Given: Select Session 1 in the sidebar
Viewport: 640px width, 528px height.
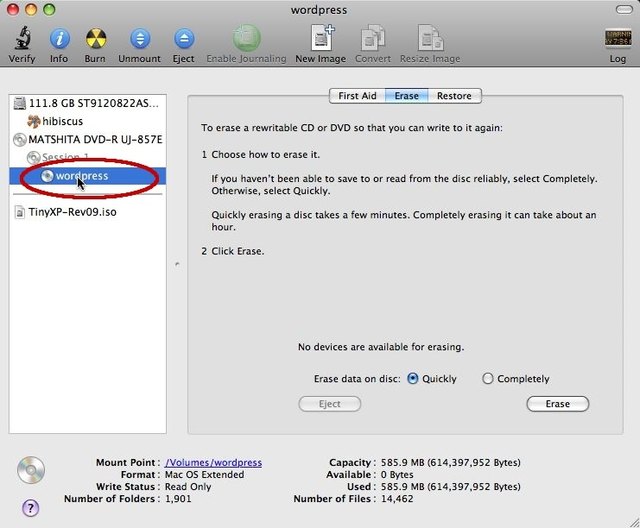Looking at the screenshot, I should [87, 157].
